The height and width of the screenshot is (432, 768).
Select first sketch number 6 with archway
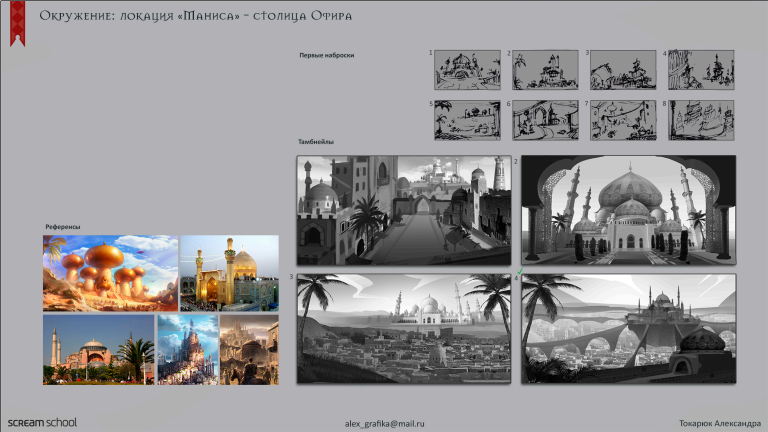[x=545, y=120]
